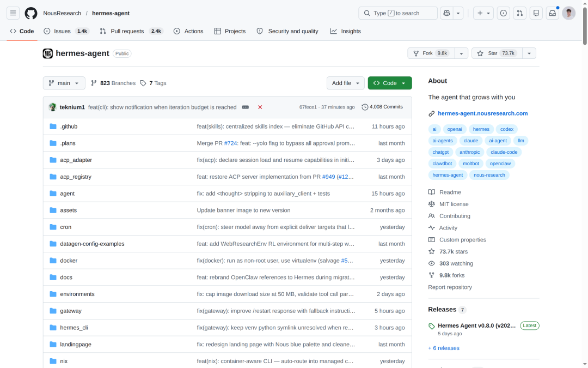The width and height of the screenshot is (588, 368).
Task: Open the main branch selector dropdown
Action: 64,83
